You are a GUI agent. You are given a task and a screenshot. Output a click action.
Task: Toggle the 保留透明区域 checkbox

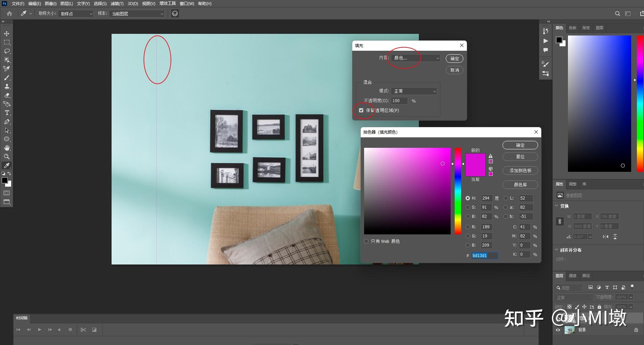pos(361,110)
